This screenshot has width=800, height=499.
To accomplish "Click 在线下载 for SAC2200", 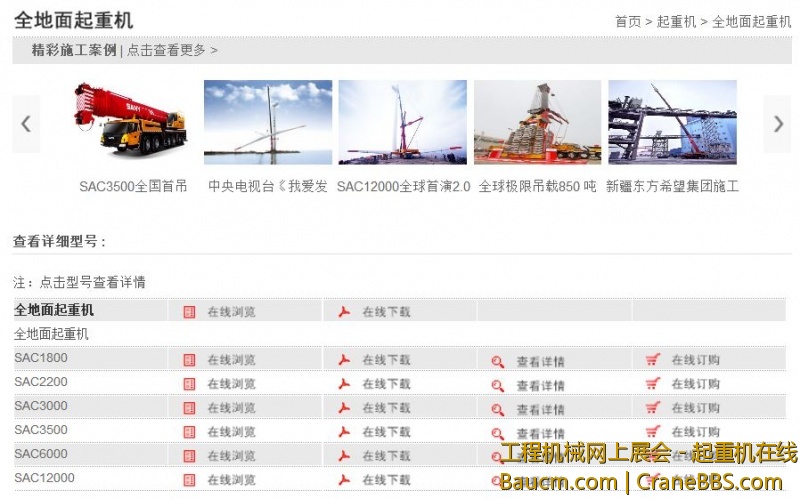I will point(386,384).
